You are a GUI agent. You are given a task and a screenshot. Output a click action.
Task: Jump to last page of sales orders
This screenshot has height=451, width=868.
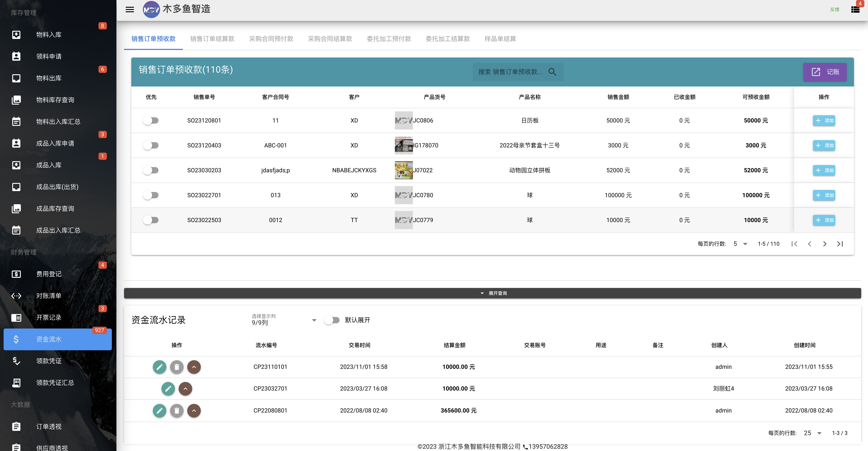(x=840, y=244)
